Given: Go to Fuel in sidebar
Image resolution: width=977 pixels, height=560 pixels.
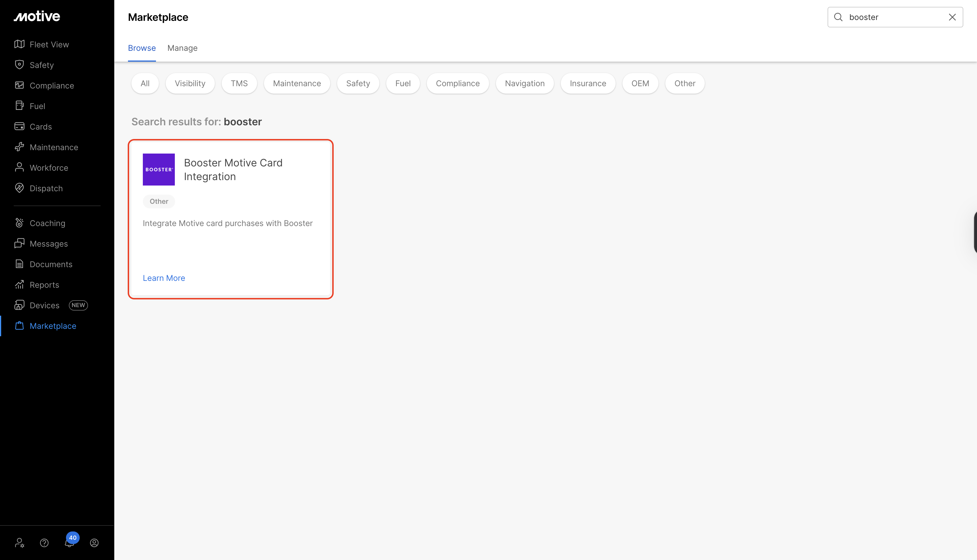Looking at the screenshot, I should pyautogui.click(x=37, y=106).
